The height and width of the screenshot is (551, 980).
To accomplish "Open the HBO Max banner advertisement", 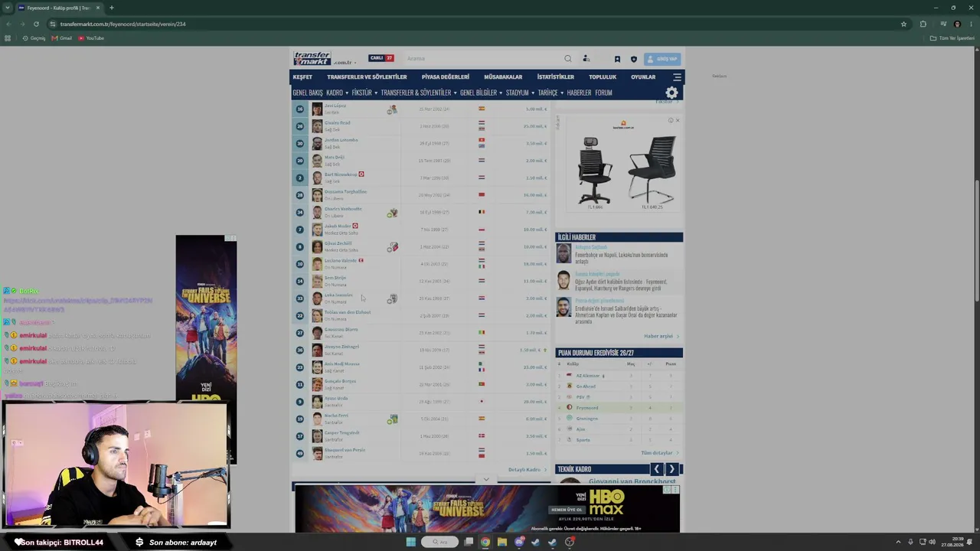I will pyautogui.click(x=487, y=509).
